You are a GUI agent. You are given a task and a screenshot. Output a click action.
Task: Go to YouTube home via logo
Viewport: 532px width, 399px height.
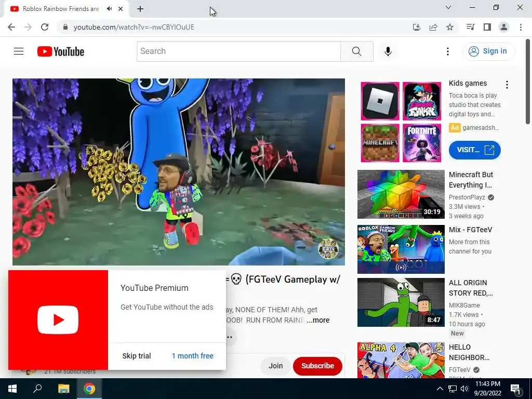coord(61,51)
